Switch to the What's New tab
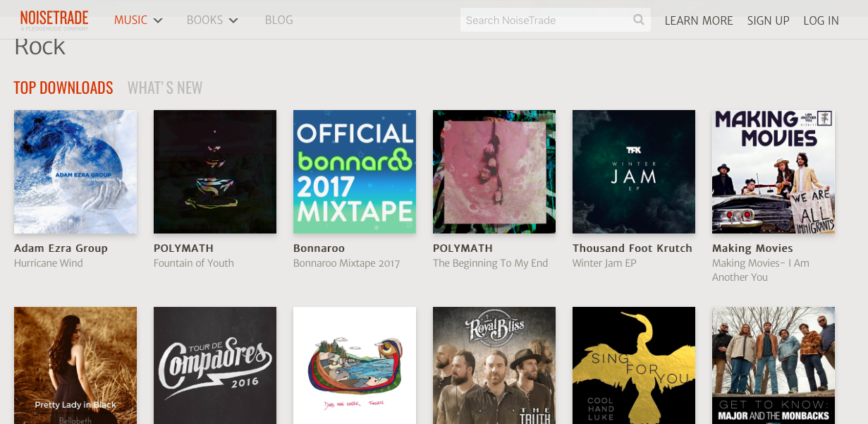The image size is (868, 424). pos(165,87)
